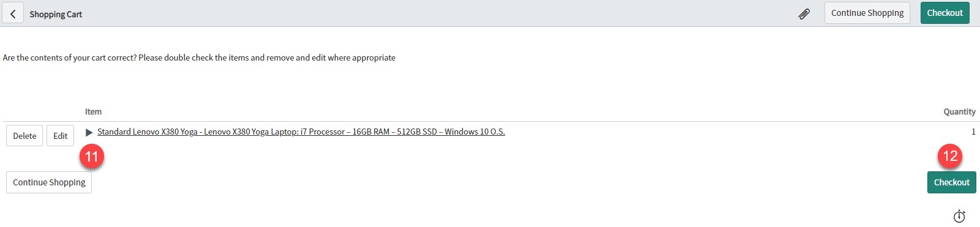Click the Checkout button in the header bar

944,13
